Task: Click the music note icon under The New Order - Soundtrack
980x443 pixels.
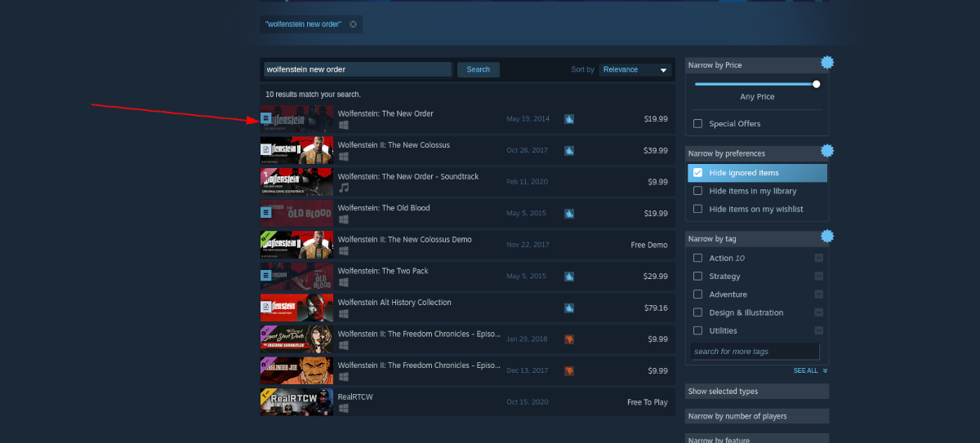Action: coord(344,188)
